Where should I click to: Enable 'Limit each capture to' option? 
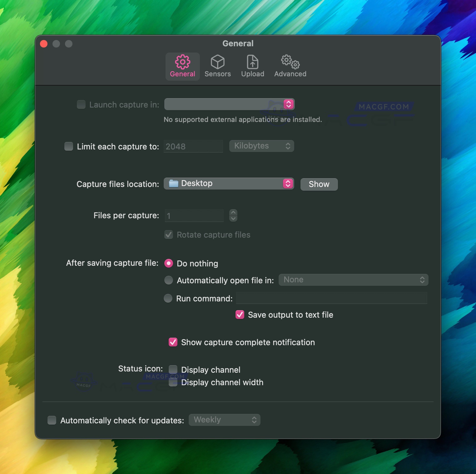point(68,146)
